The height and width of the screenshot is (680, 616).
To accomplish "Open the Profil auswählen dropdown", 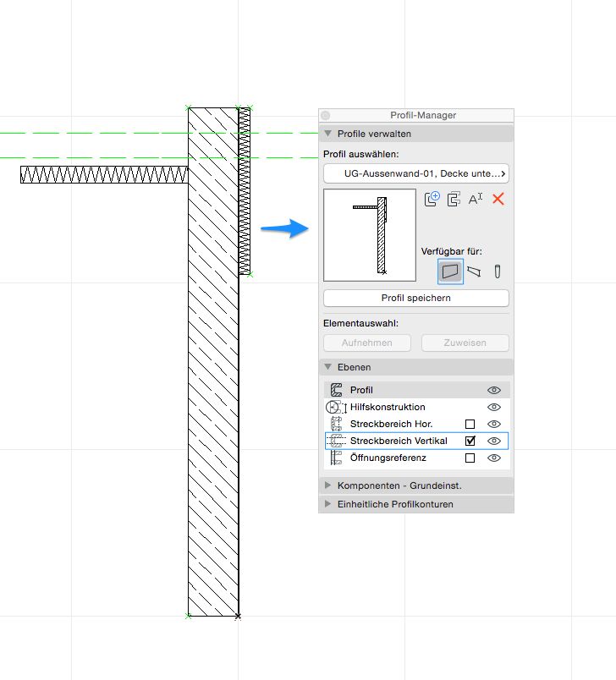I will 416,173.
